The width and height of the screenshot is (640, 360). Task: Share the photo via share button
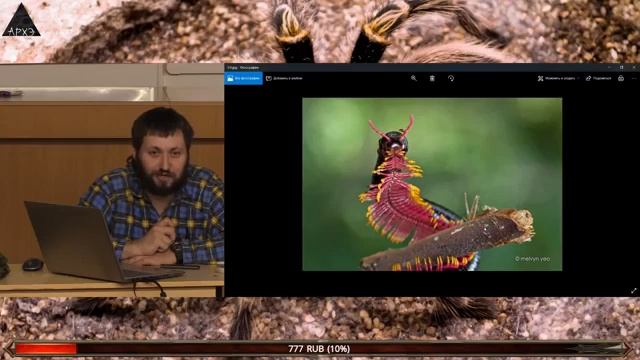(598, 78)
